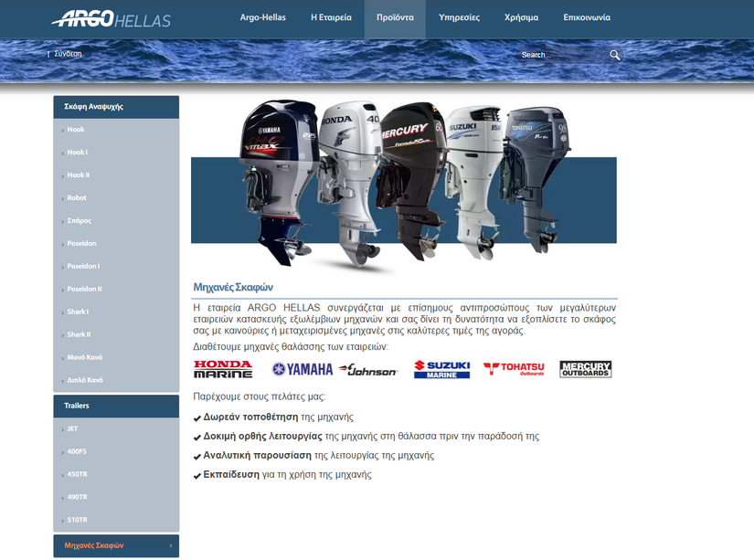The height and width of the screenshot is (560, 754).
Task: Select the Μηχανές Σκαφών sidebar item
Action: (x=116, y=545)
